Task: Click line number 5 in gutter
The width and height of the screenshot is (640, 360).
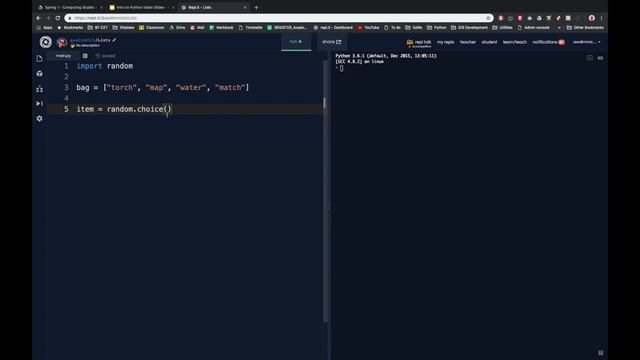Action: pyautogui.click(x=66, y=109)
